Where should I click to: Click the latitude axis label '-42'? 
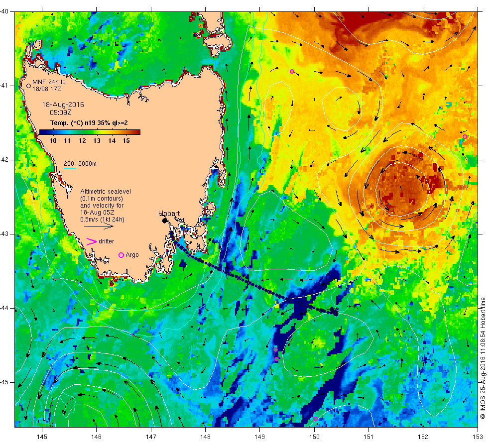(4, 160)
